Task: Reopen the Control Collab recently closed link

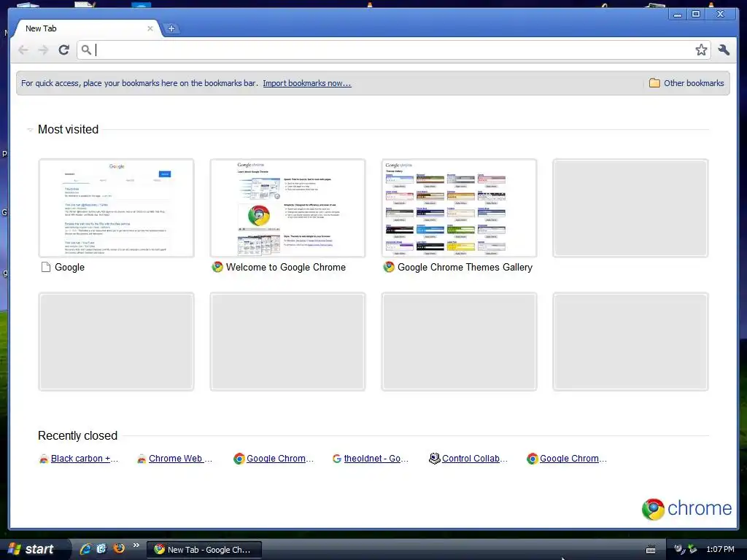Action: click(475, 459)
